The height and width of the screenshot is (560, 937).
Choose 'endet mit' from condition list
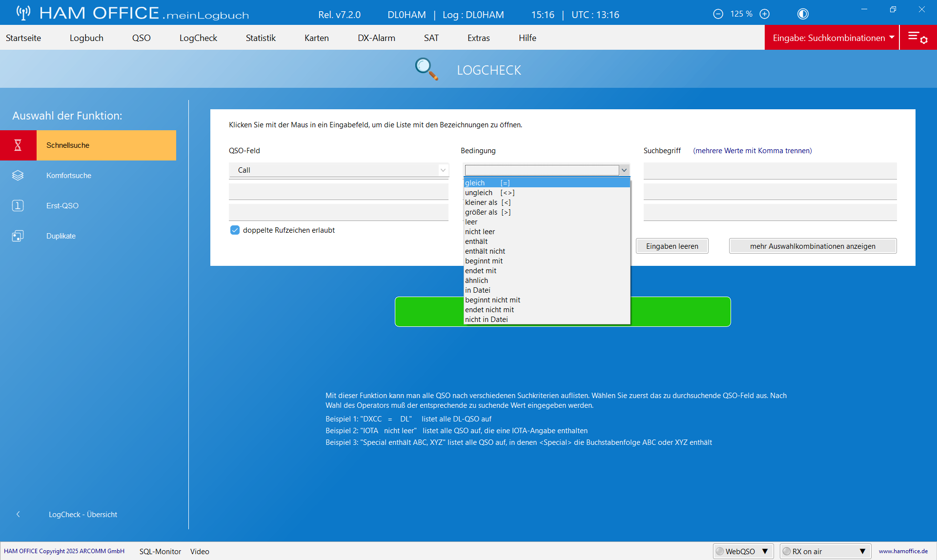[547, 271]
